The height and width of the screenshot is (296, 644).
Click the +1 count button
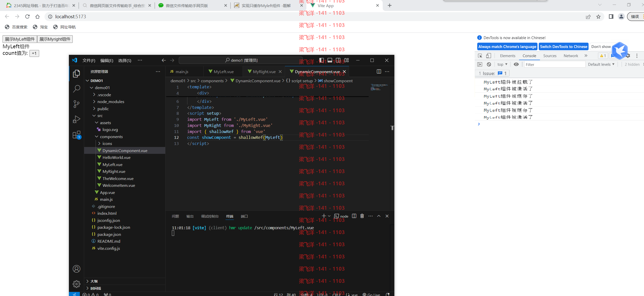(34, 53)
